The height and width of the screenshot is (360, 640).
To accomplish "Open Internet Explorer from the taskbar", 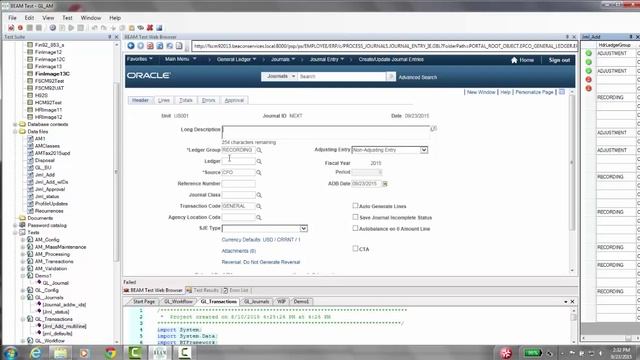I will pos(36,353).
